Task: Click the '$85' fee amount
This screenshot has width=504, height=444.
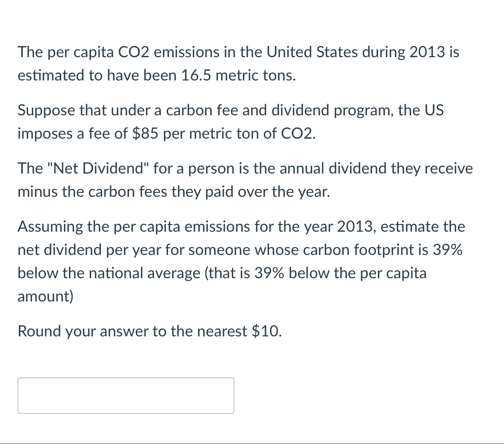Action: tap(143, 134)
